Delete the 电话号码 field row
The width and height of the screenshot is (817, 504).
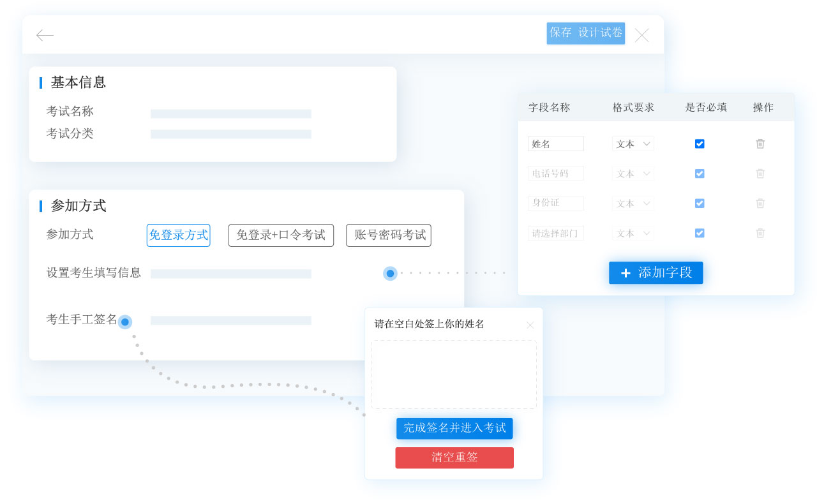[760, 174]
